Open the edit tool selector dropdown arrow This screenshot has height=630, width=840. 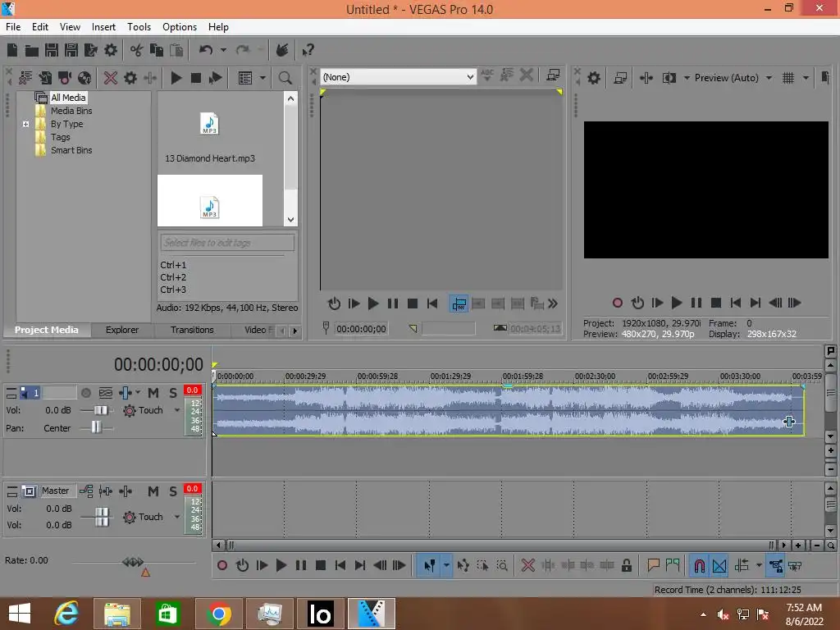pos(446,565)
